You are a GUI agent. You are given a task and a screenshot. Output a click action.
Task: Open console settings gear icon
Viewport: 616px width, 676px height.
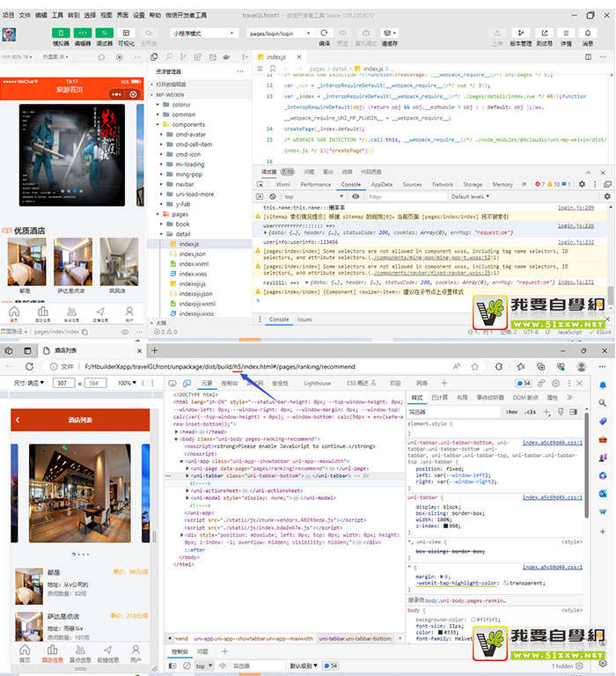coord(607,196)
